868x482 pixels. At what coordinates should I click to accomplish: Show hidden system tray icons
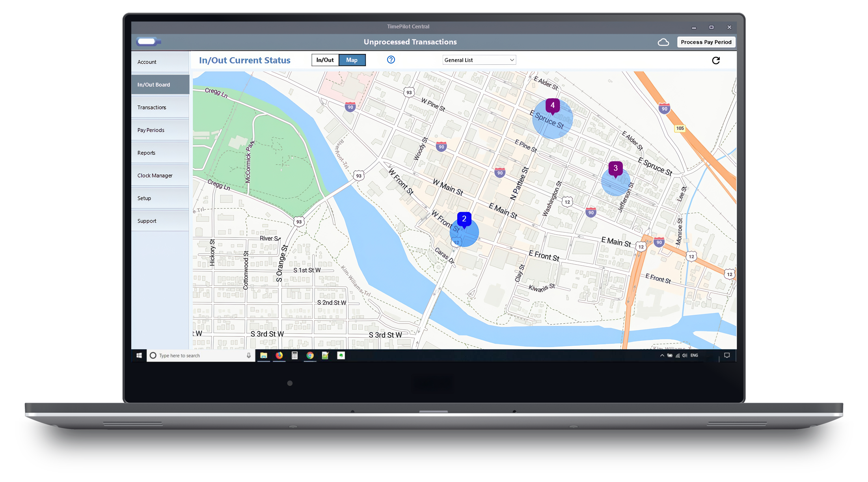coord(662,355)
